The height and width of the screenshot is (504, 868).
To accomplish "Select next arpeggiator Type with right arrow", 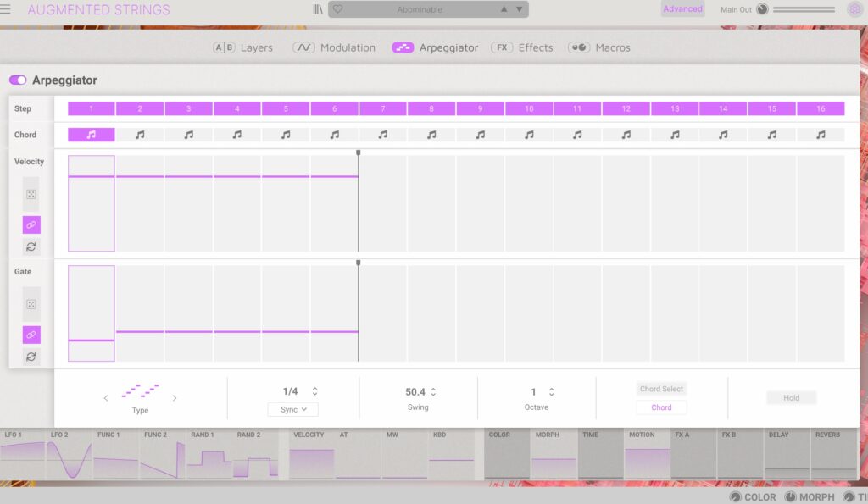I will 175,398.
